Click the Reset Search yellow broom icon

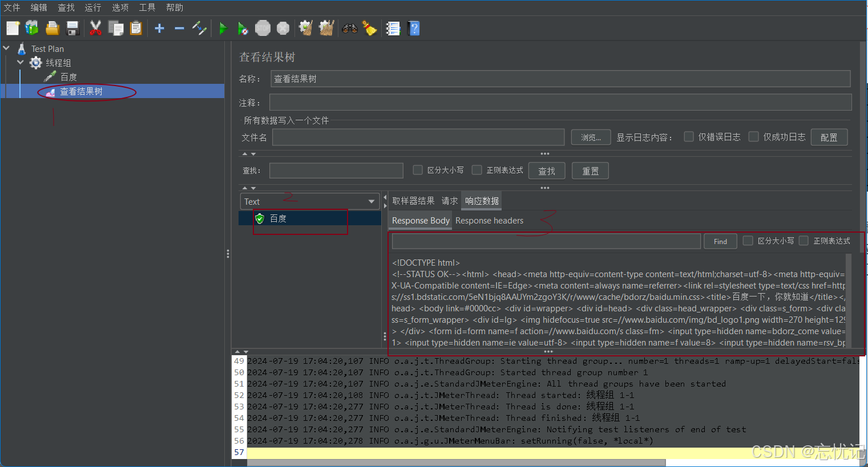[370, 28]
